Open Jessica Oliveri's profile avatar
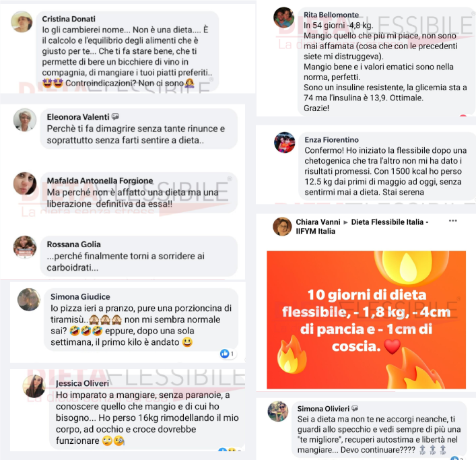The width and height of the screenshot is (476, 460). pyautogui.click(x=34, y=386)
